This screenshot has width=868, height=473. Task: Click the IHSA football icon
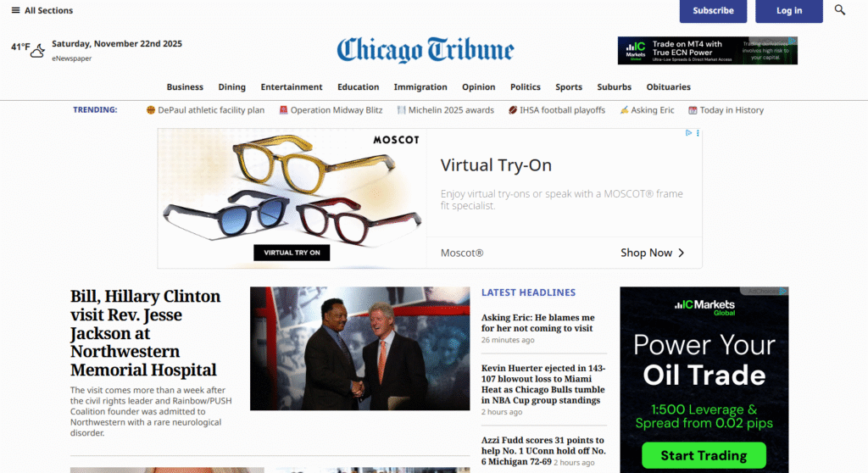coord(513,109)
